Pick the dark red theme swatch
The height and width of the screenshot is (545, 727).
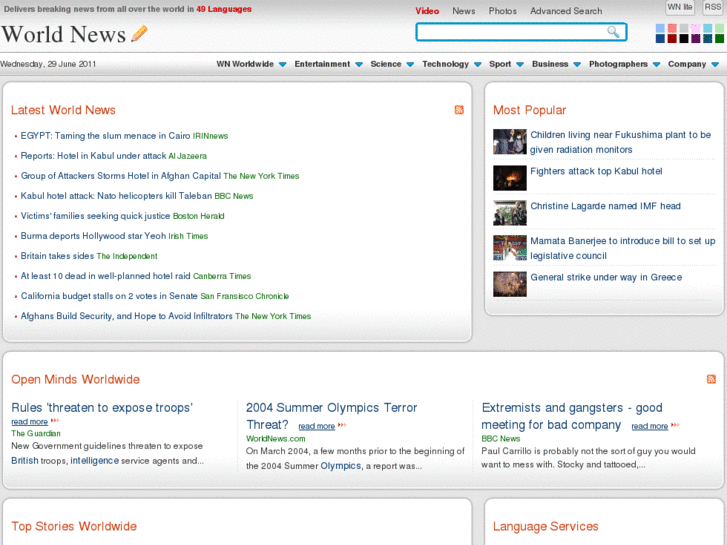click(x=672, y=38)
